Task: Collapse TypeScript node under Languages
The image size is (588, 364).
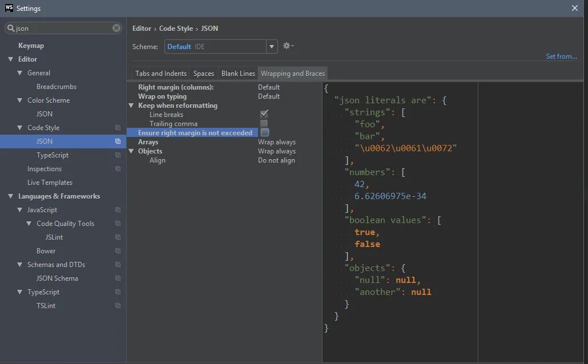Action: 20,292
